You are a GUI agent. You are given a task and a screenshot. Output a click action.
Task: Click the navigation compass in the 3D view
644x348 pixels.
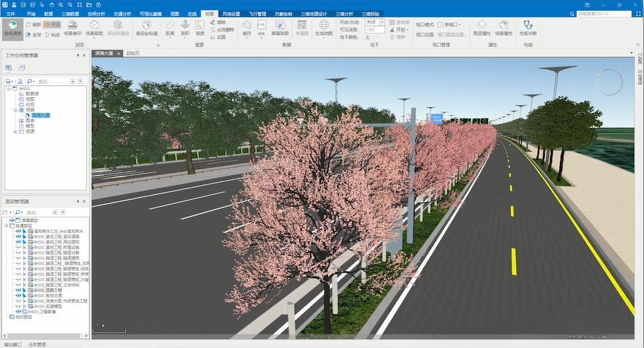point(609,82)
